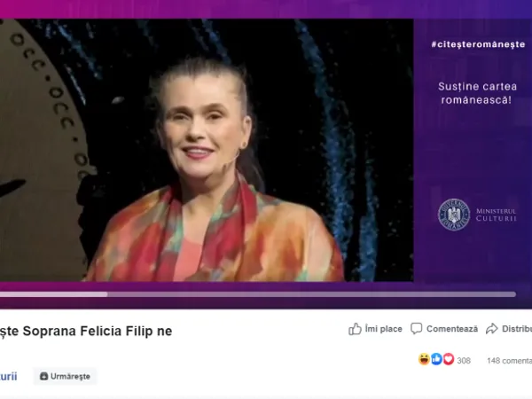Click the Guvernul României round emblem
This screenshot has width=532, height=399.
click(x=454, y=215)
